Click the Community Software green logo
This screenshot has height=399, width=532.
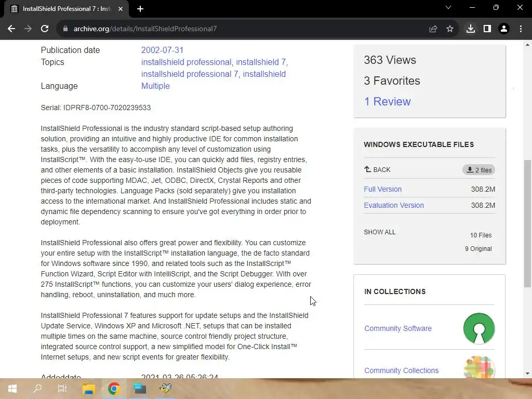click(x=479, y=328)
